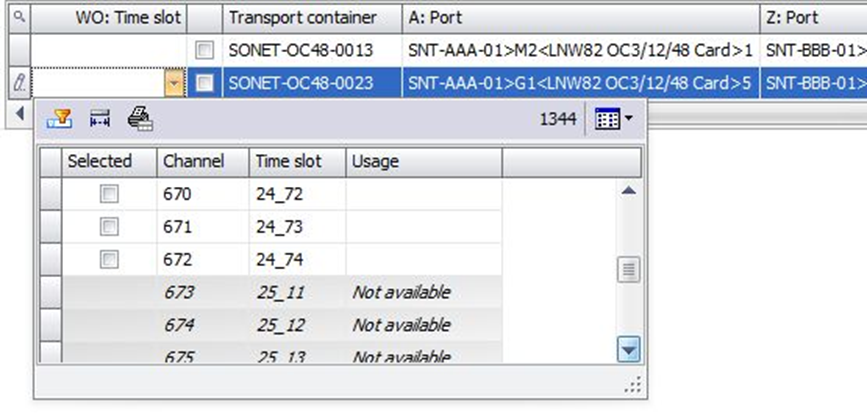Click the Transport container column header
This screenshot has height=414, width=867.
[312, 18]
